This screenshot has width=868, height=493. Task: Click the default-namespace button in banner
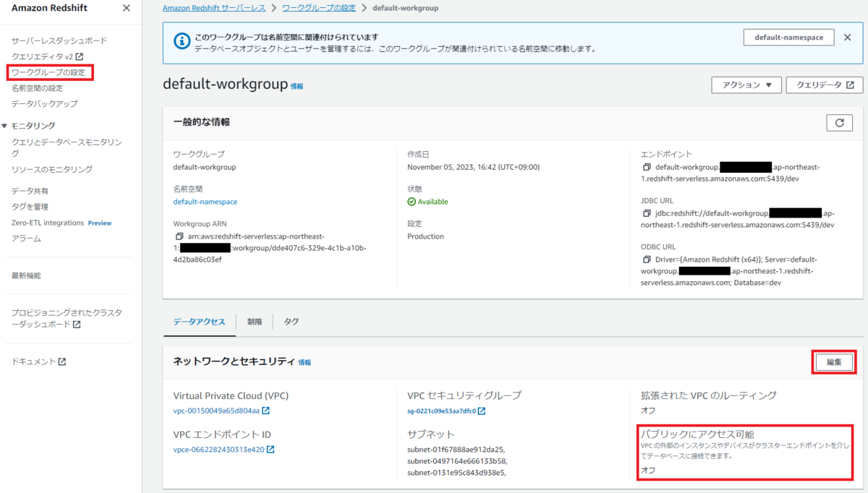click(788, 38)
